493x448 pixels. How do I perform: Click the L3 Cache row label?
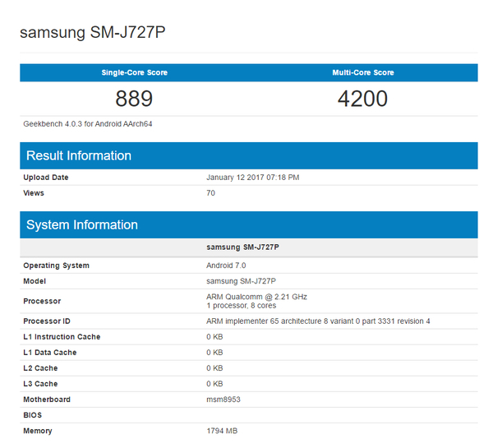coord(40,384)
